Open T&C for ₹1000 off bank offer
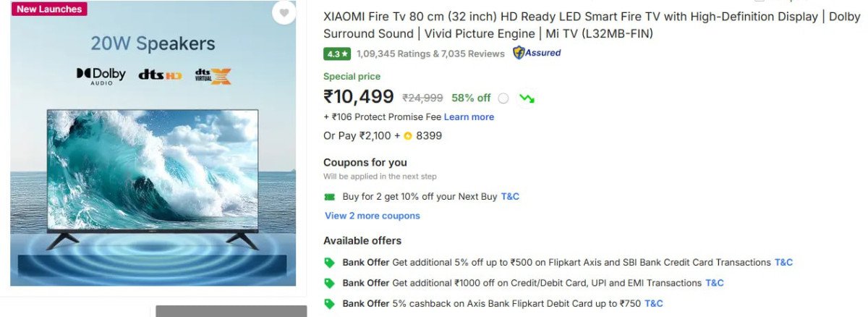Image resolution: width=868 pixels, height=317 pixels. point(715,283)
